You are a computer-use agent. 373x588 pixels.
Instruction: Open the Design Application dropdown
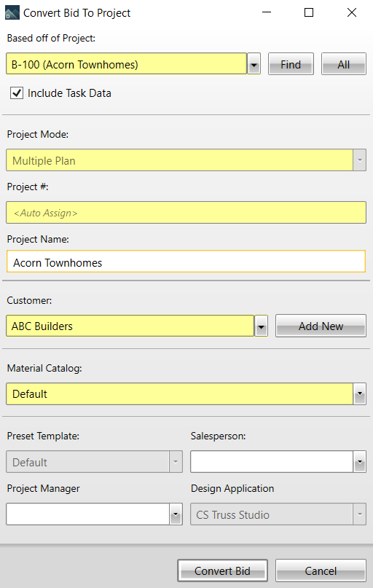(x=359, y=514)
